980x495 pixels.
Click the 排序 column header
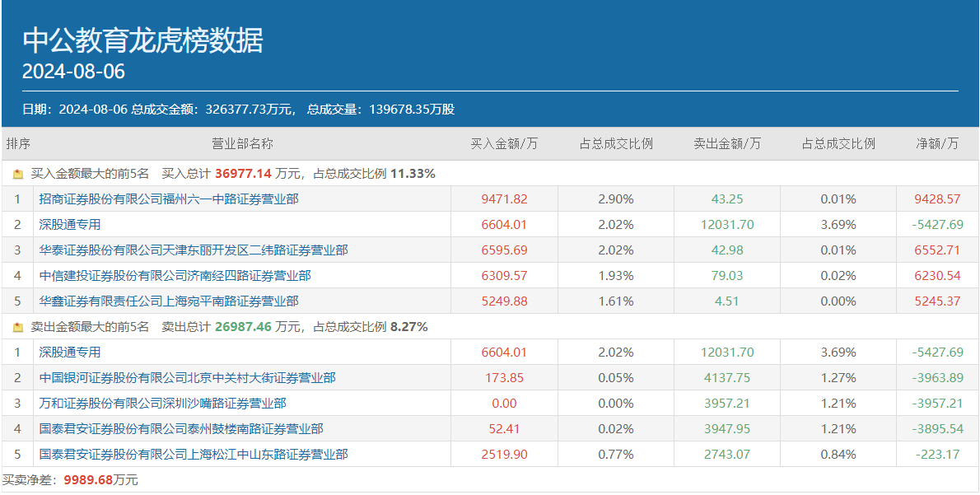click(18, 143)
